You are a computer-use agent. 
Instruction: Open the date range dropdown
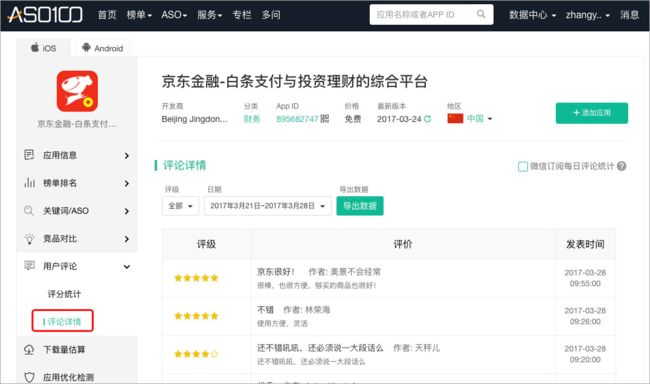tap(267, 206)
